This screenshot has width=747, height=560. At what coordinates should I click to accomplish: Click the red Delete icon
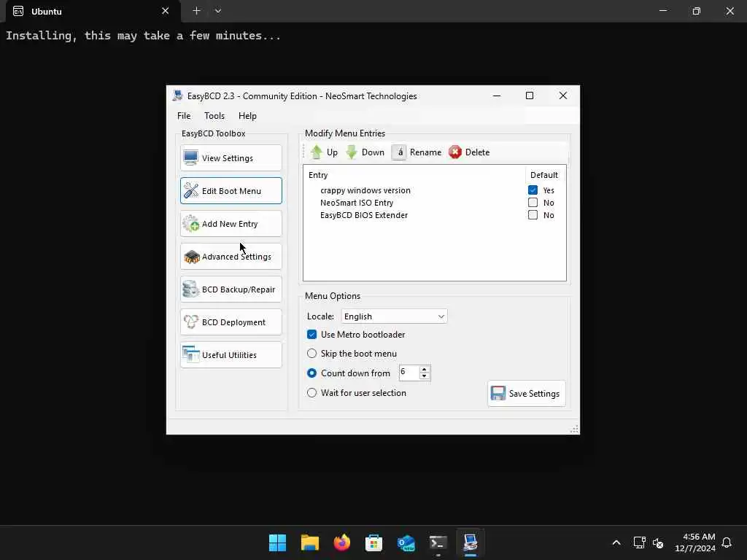tap(455, 152)
